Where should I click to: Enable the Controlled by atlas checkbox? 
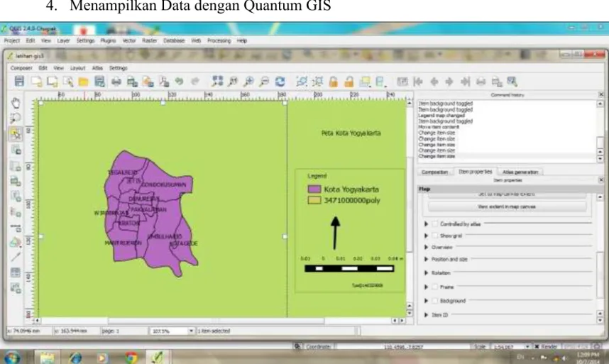435,224
